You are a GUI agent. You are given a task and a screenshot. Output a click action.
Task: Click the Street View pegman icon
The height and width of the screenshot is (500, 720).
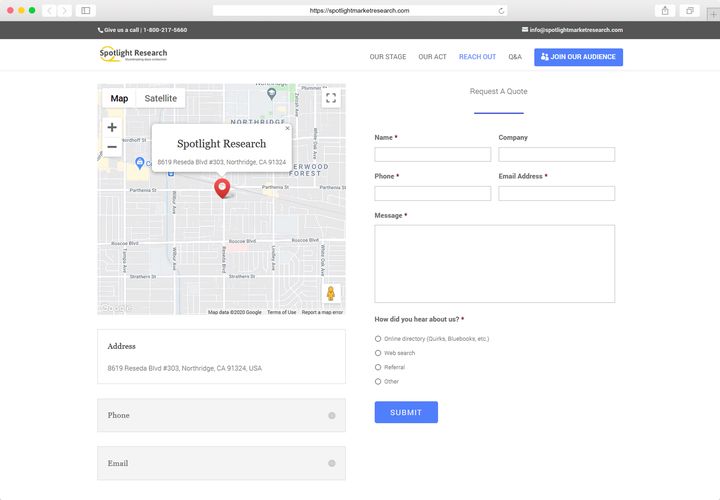[331, 293]
